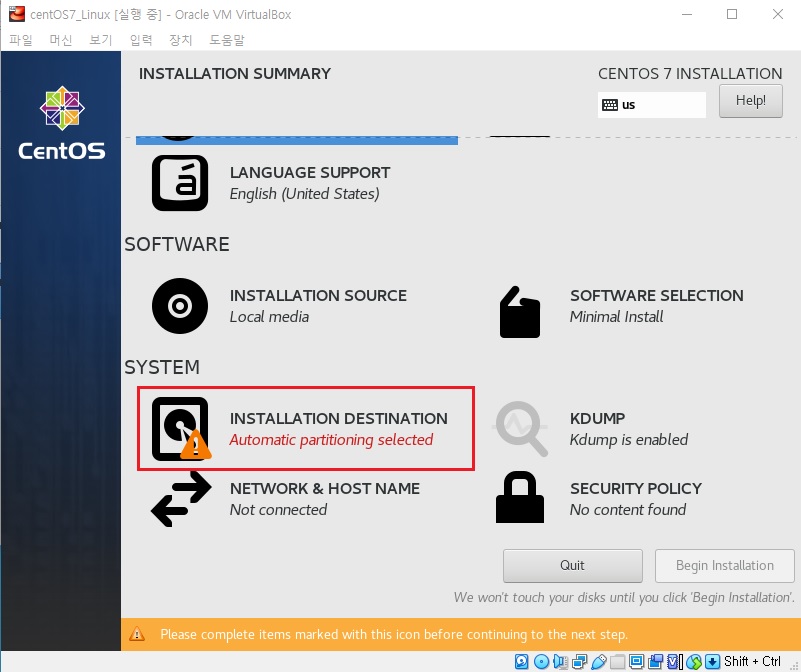The height and width of the screenshot is (672, 801).
Task: Minimize the VirtualBox window
Action: click(x=687, y=14)
